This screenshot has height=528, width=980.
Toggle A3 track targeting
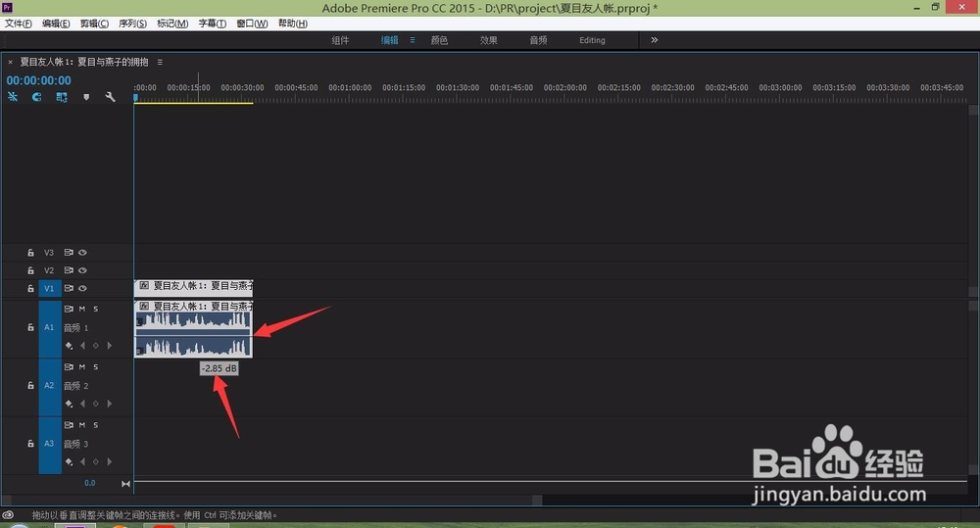coord(49,444)
